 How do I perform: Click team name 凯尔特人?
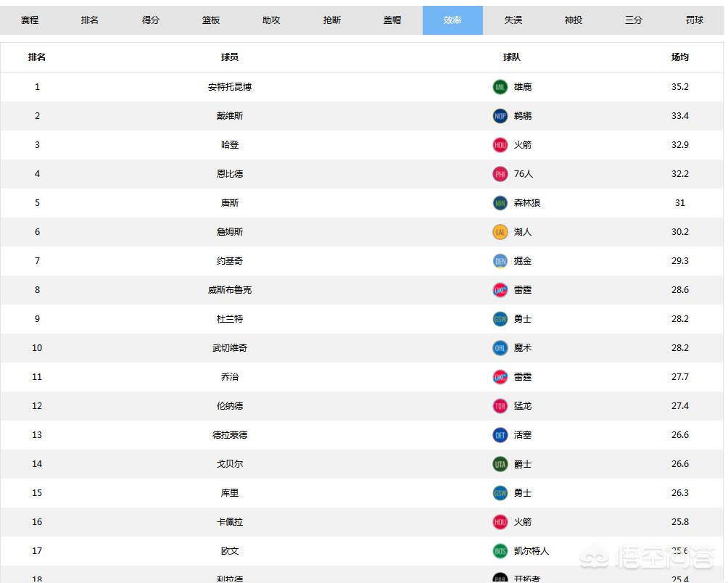pyautogui.click(x=531, y=551)
